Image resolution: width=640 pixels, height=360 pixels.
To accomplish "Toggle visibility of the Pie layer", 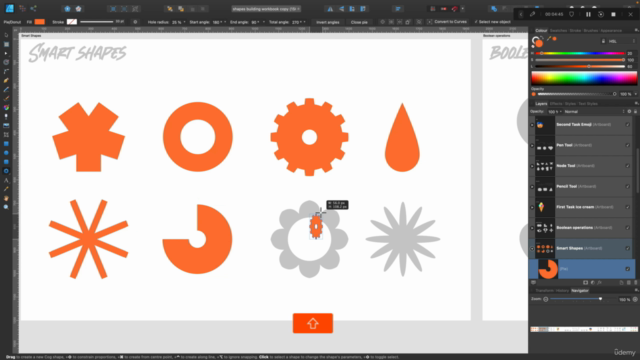I will click(x=628, y=269).
